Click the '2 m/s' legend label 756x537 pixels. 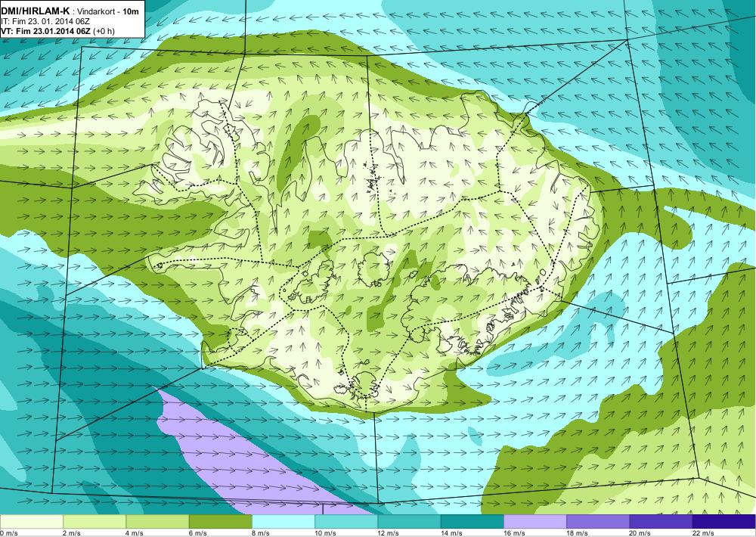click(72, 533)
